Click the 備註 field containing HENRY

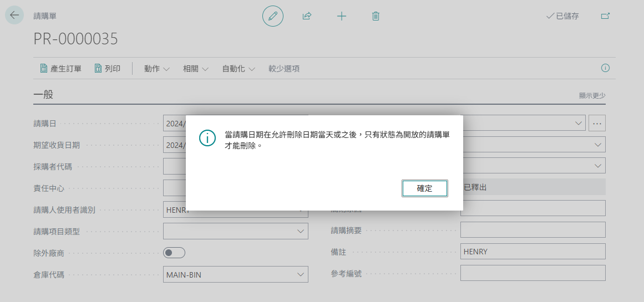click(x=533, y=252)
